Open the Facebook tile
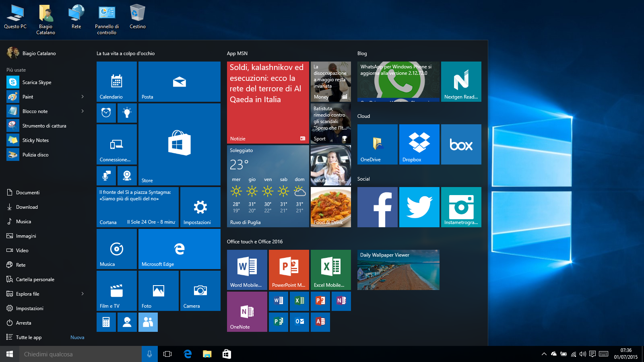Viewport: 644px width, 362px height. pyautogui.click(x=378, y=207)
